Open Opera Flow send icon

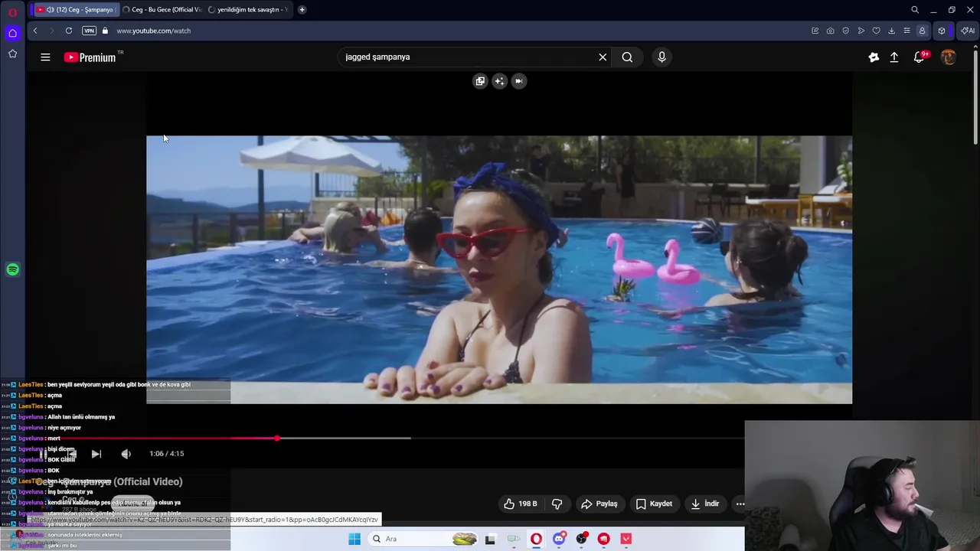[861, 31]
